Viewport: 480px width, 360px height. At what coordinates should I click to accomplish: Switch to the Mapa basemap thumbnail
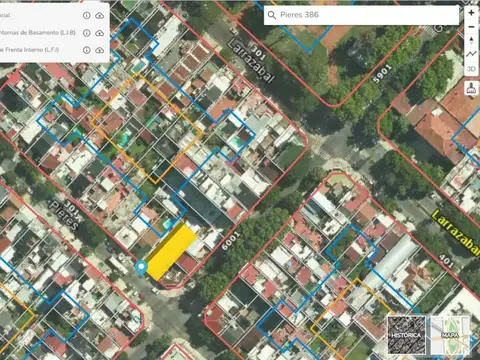pyautogui.click(x=449, y=335)
